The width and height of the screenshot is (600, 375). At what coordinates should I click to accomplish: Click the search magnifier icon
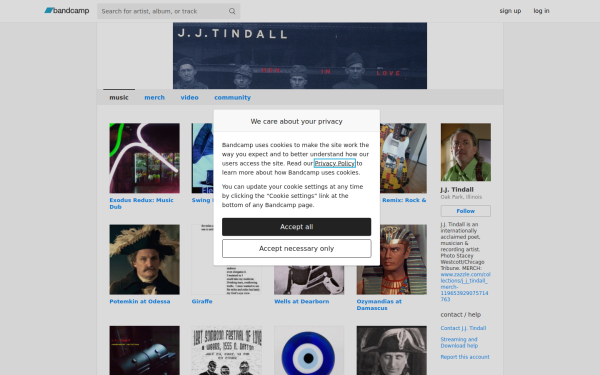(232, 11)
